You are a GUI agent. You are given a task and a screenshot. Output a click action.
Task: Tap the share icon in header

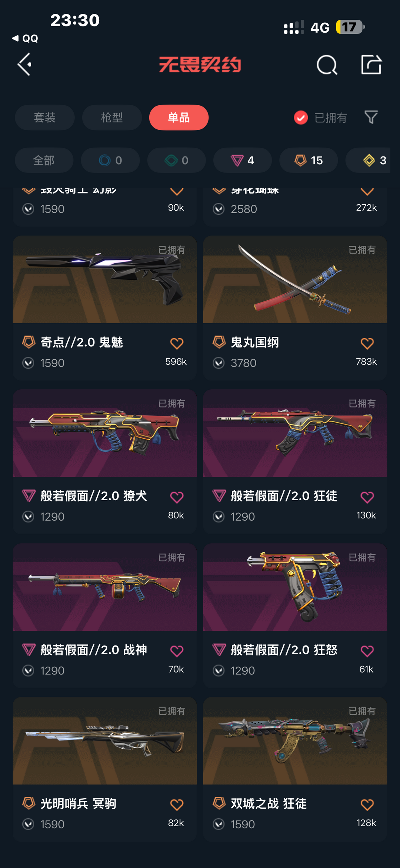click(x=371, y=65)
